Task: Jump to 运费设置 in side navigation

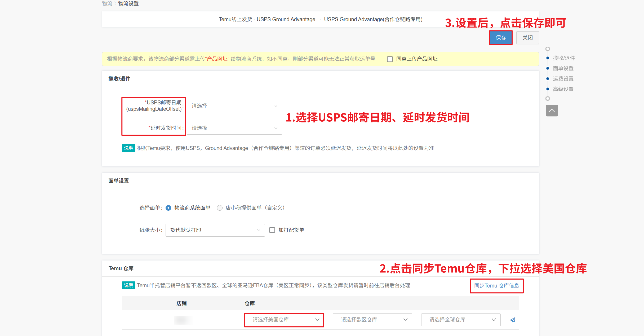Action: (x=563, y=79)
